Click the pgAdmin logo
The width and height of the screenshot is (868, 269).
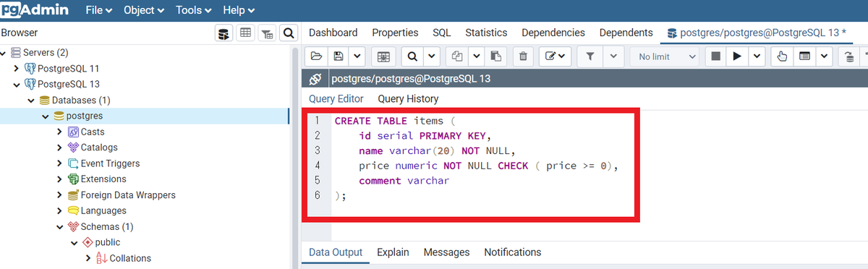[x=35, y=10]
